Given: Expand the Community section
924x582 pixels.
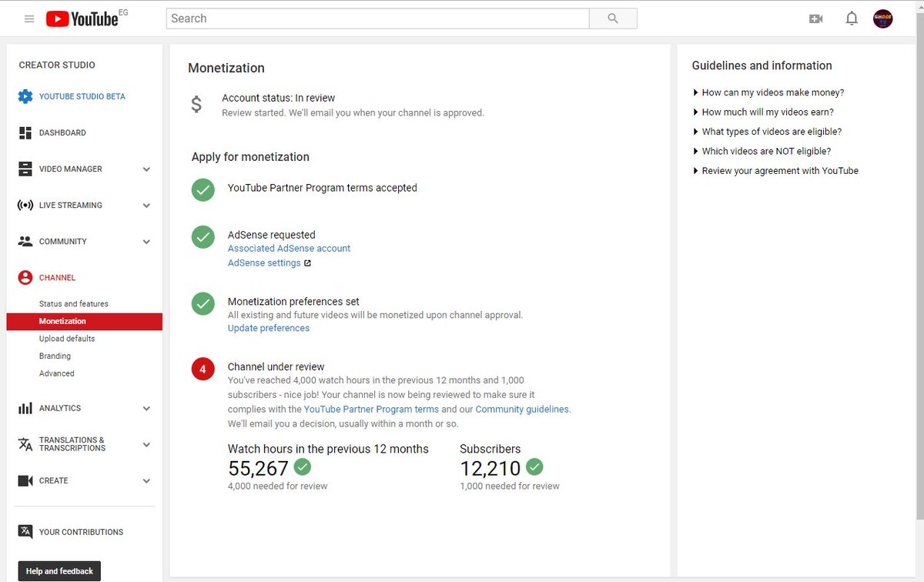Looking at the screenshot, I should pos(146,242).
